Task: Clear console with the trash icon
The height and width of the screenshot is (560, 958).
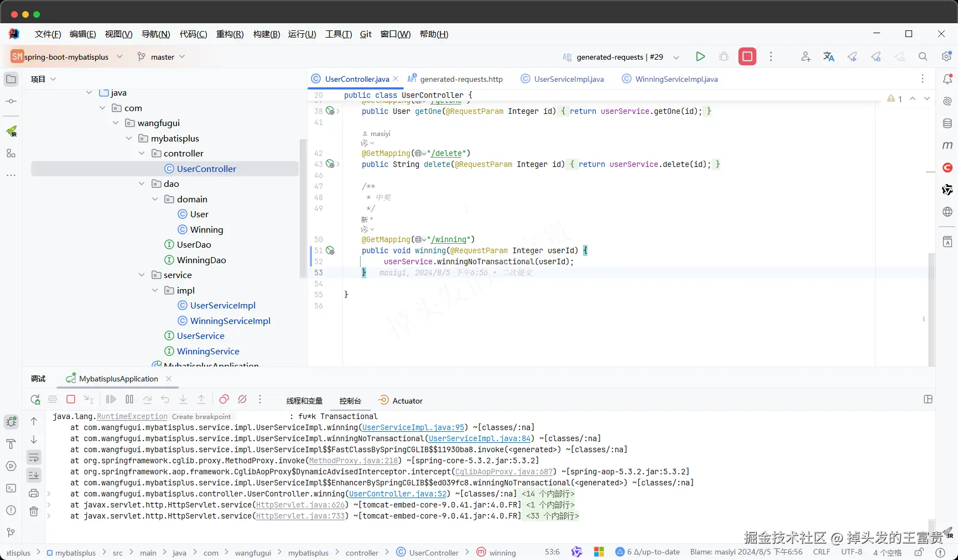Action: click(x=34, y=511)
